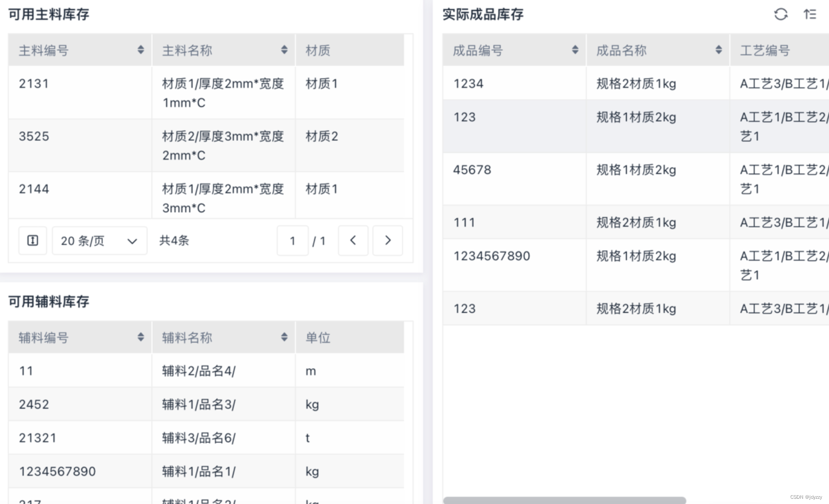This screenshot has height=504, width=829.
Task: Select main material row 2131
Action: tap(206, 92)
